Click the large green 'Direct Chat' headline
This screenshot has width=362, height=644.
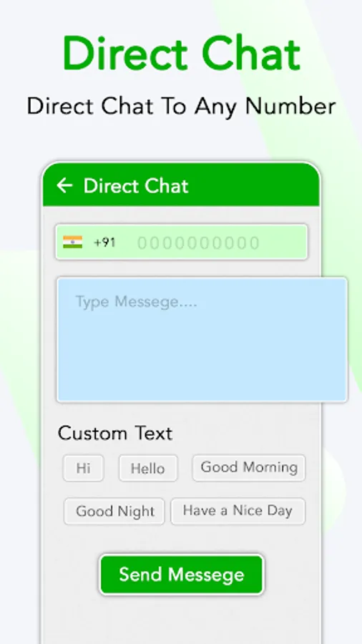(x=182, y=54)
